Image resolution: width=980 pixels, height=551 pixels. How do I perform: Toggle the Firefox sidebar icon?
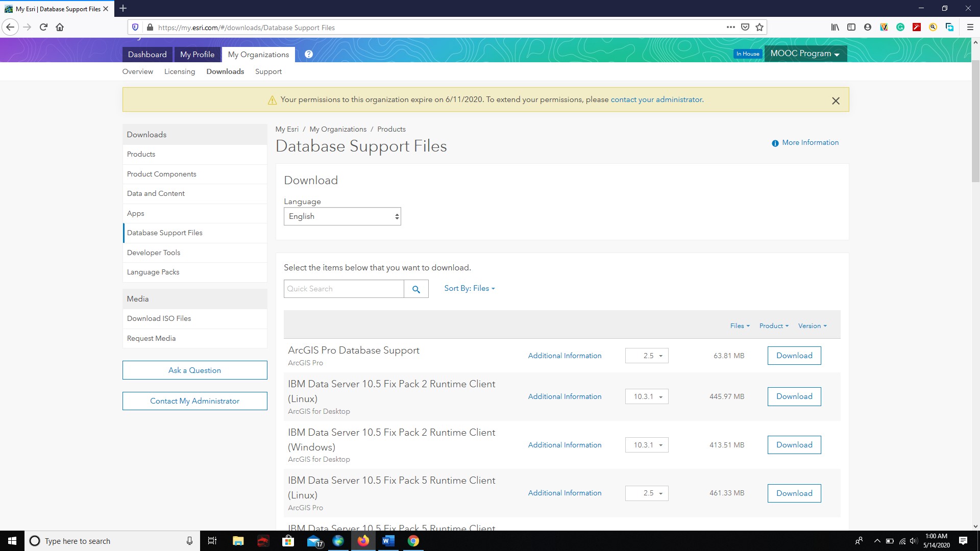coord(851,27)
